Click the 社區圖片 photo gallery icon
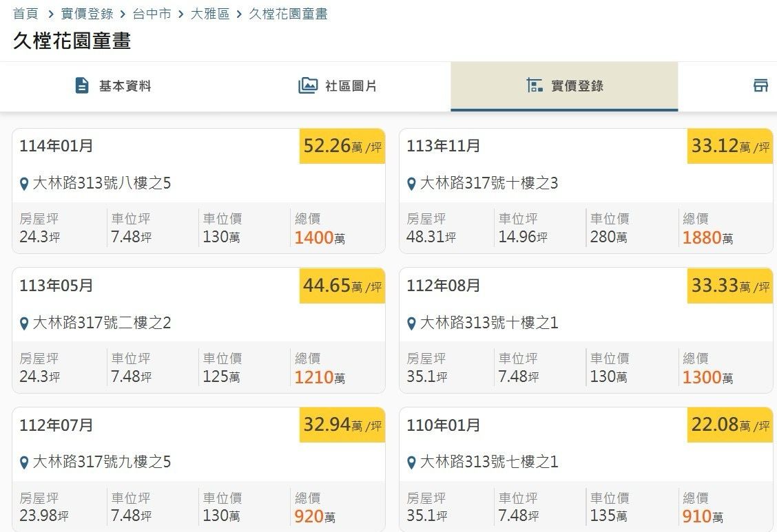The height and width of the screenshot is (532, 777). coord(307,85)
